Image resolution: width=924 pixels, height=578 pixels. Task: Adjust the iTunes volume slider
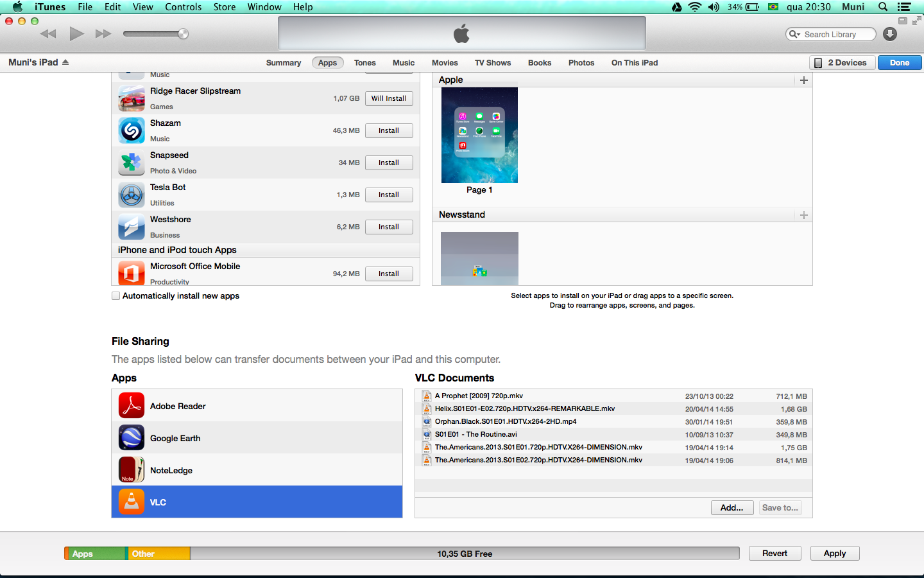[x=155, y=34]
